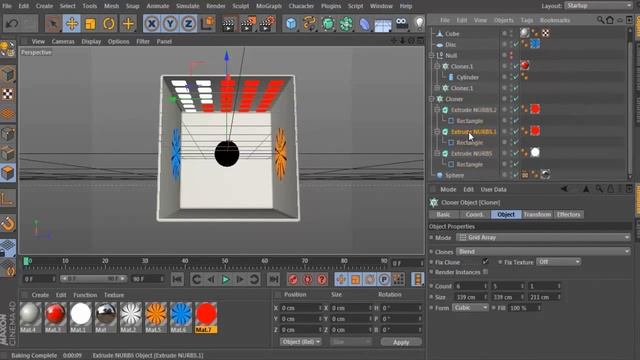Render the view with first clapperboard icon
640x360 pixels.
click(229, 24)
